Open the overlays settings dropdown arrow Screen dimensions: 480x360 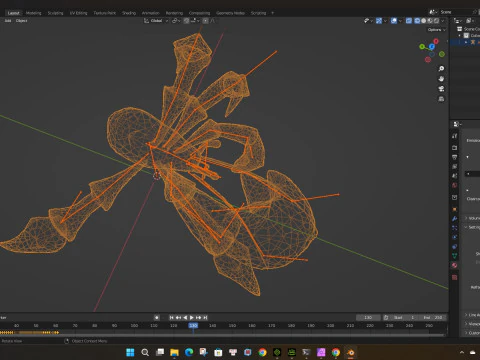pos(400,21)
